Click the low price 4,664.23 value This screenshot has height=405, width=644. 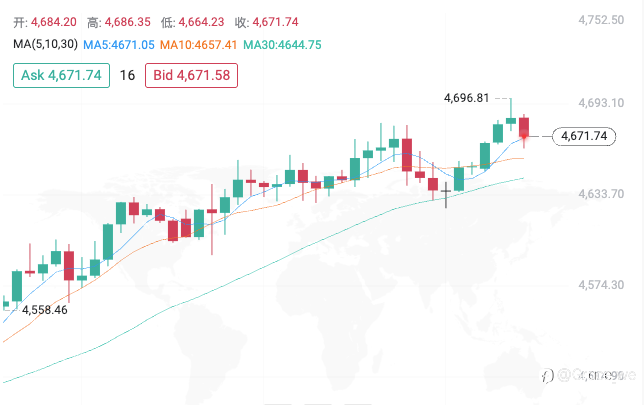coord(201,22)
